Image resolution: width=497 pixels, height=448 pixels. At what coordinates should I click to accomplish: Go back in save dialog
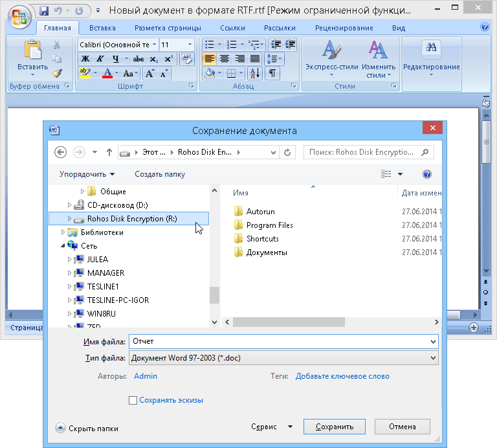(x=60, y=152)
